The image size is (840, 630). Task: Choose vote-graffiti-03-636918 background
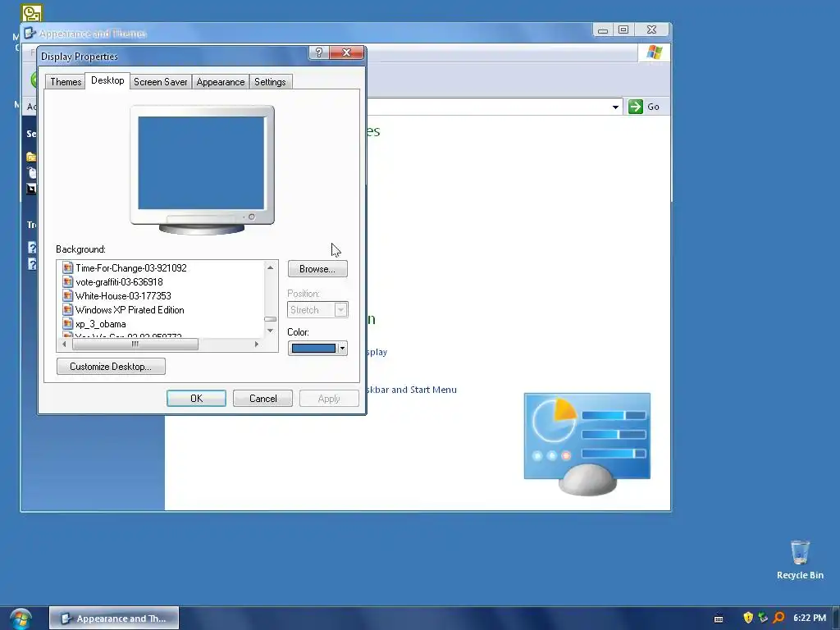coord(119,282)
